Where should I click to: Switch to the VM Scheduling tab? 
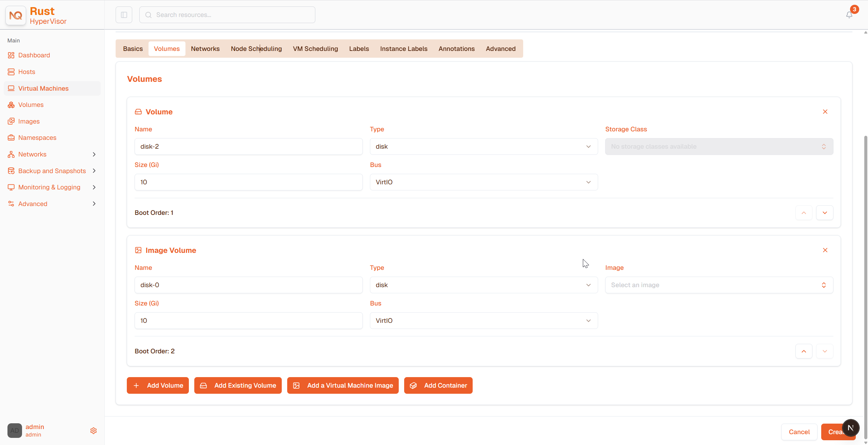[315, 49]
